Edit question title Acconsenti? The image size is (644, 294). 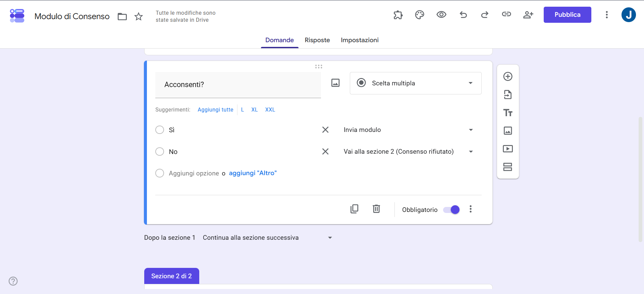click(238, 85)
